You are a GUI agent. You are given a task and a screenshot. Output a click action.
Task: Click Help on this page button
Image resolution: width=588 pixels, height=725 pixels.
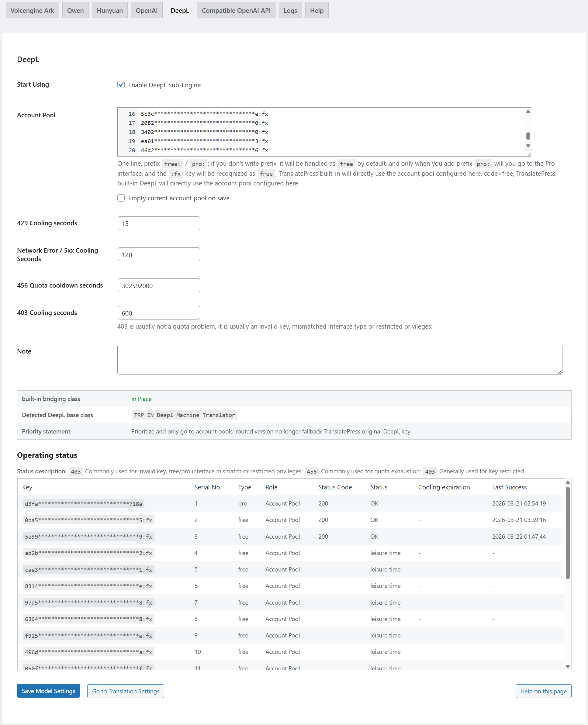click(x=543, y=691)
